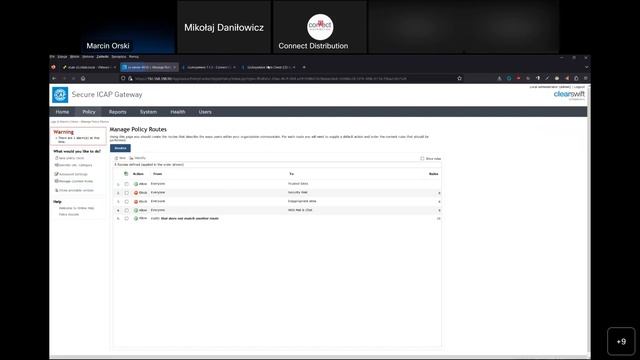The width and height of the screenshot is (640, 360).
Task: Click the green Allow icon for Web Mail & Chat route
Action: click(x=136, y=210)
